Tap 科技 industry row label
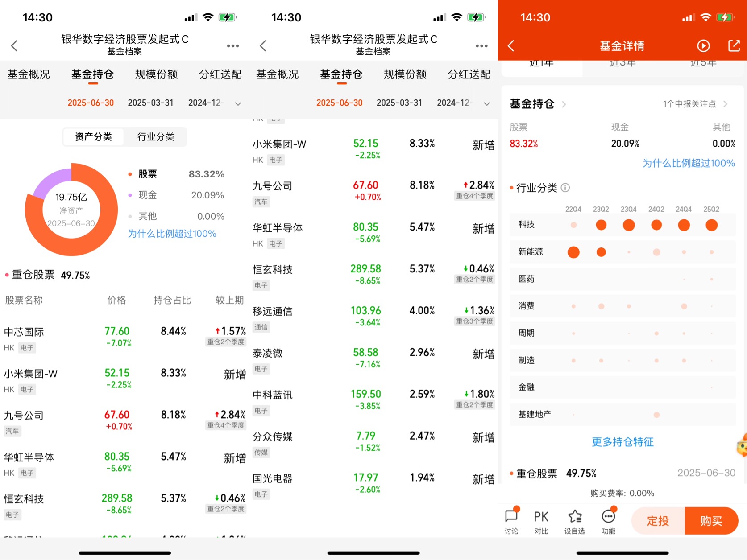This screenshot has width=747, height=560. coord(527,224)
